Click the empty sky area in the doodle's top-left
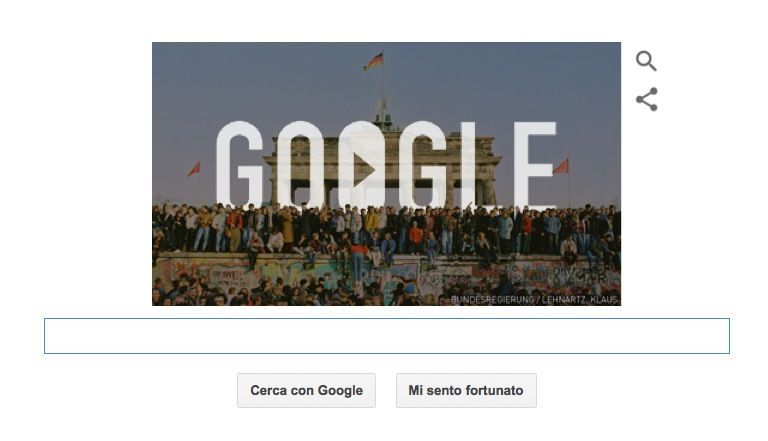Image resolution: width=768 pixels, height=441 pixels. click(x=206, y=74)
